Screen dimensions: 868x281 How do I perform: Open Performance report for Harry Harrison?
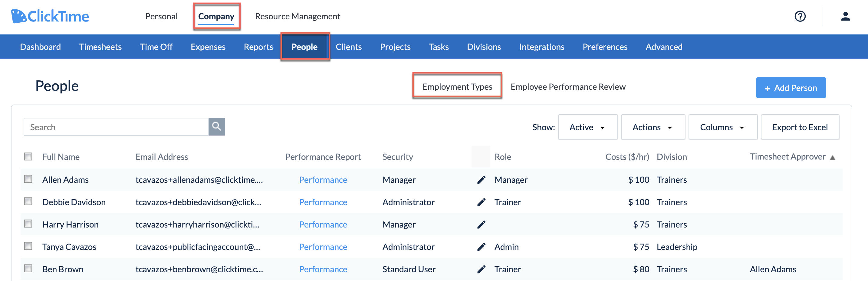(323, 224)
